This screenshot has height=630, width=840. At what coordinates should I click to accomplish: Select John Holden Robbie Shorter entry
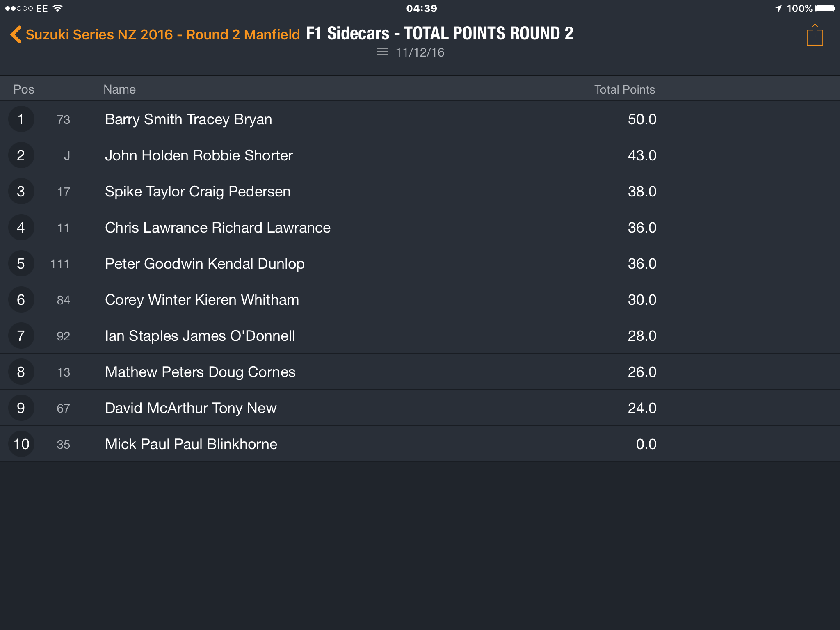pos(420,155)
